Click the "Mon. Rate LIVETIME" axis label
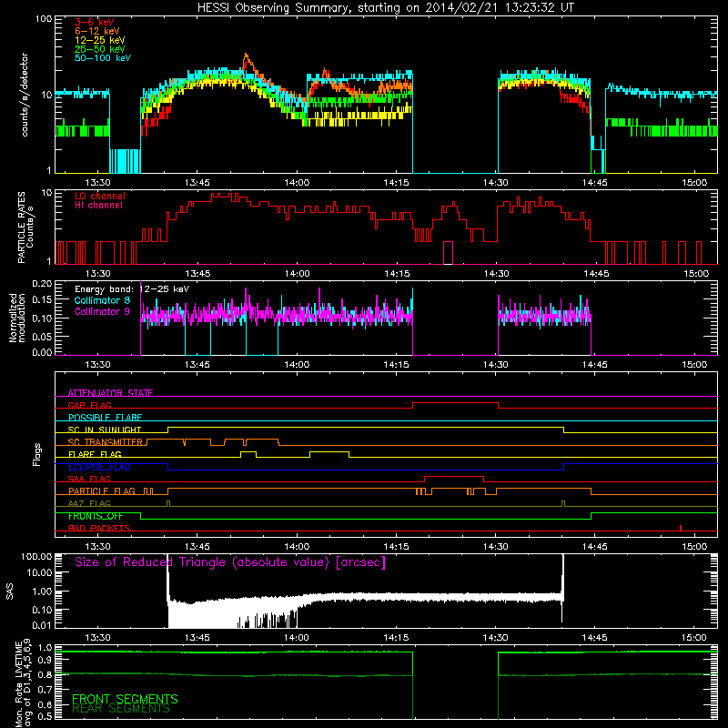 [x=24, y=683]
